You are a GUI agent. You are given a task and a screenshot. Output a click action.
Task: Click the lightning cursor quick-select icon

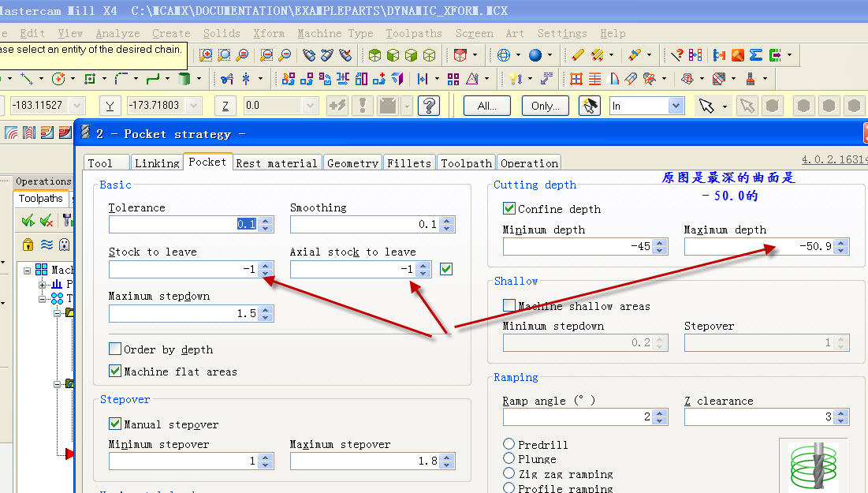[589, 105]
